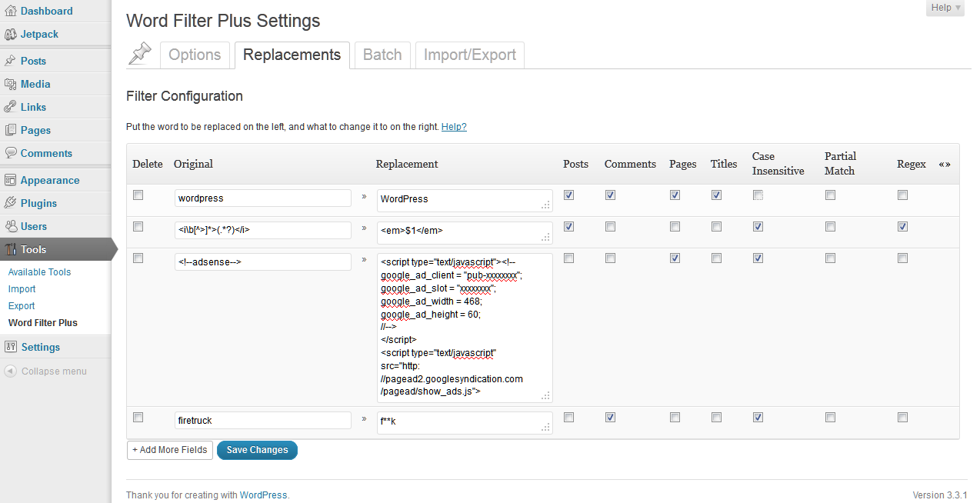The image size is (980, 503).
Task: Expand columns using the «» header arrows
Action: tap(945, 164)
